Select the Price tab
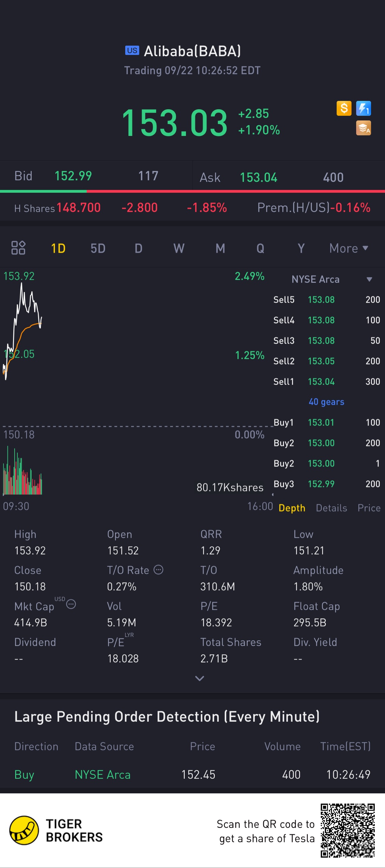 click(369, 508)
